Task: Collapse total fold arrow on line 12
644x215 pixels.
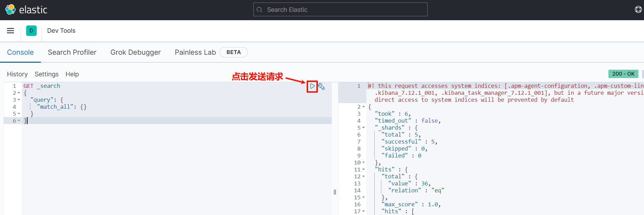Action: (364, 177)
